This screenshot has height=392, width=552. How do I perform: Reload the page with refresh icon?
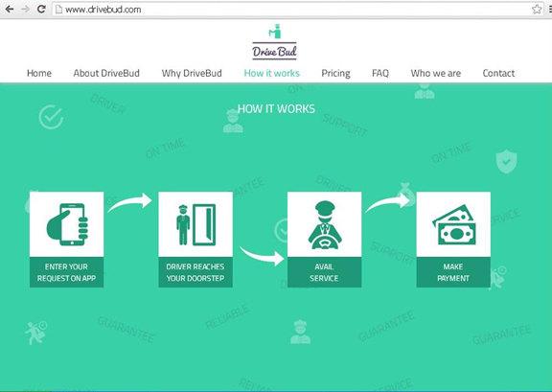click(x=41, y=9)
